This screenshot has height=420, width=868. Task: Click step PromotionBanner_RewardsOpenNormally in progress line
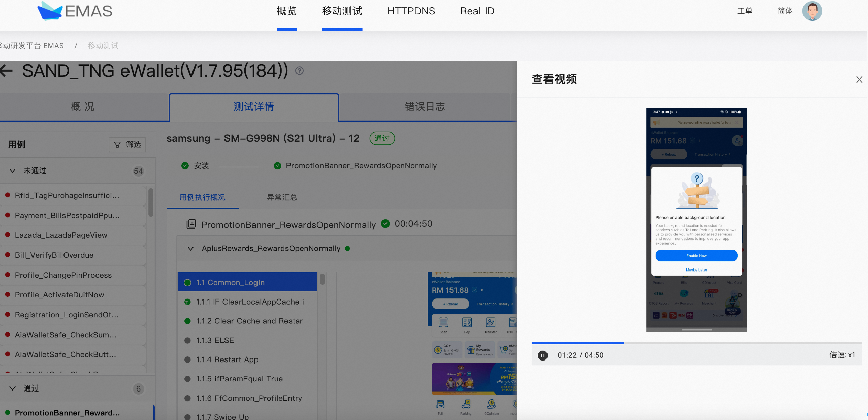tap(355, 166)
